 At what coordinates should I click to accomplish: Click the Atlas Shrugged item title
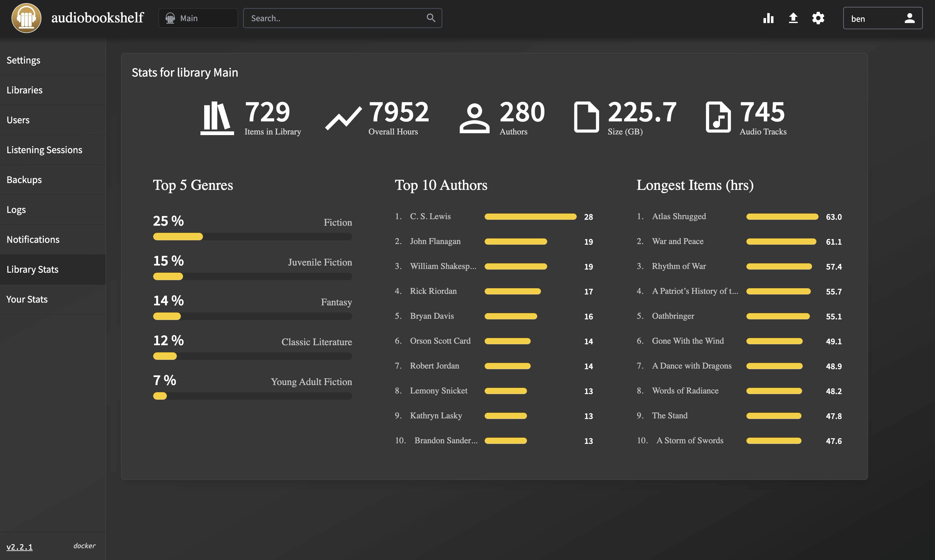(679, 216)
